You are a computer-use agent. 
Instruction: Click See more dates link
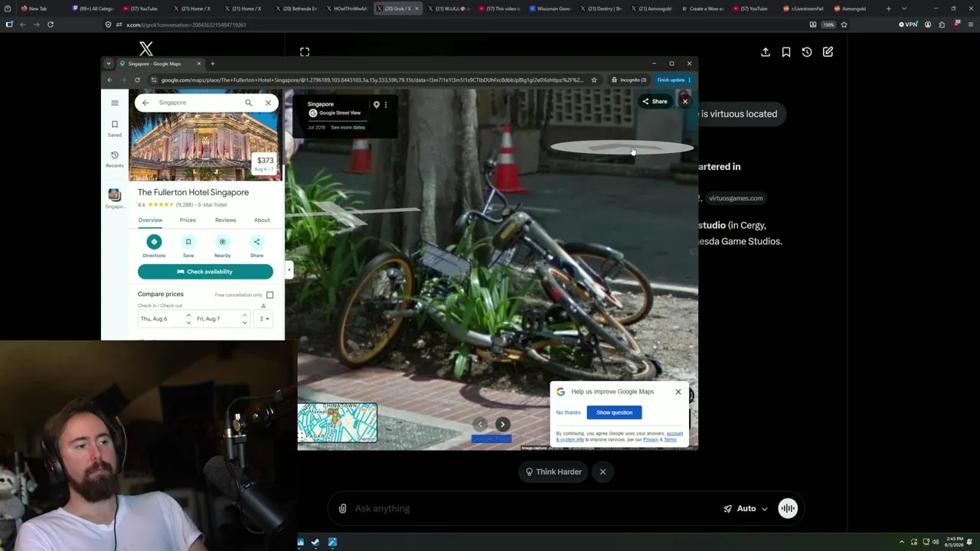click(x=348, y=128)
